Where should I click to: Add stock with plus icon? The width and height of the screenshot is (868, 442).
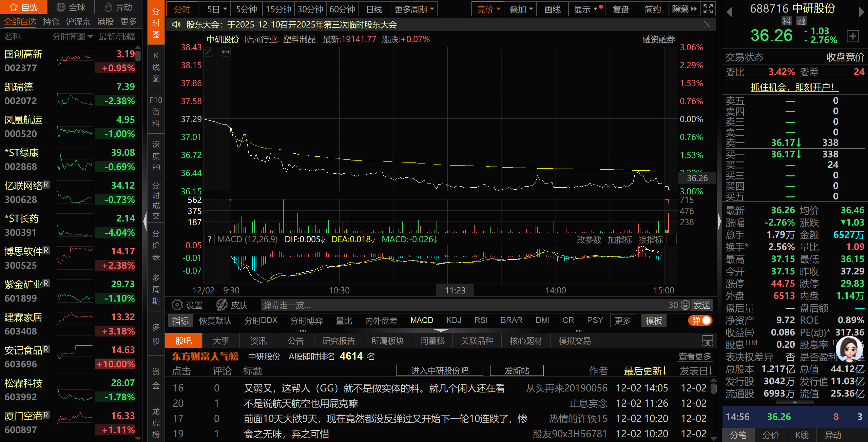[853, 36]
